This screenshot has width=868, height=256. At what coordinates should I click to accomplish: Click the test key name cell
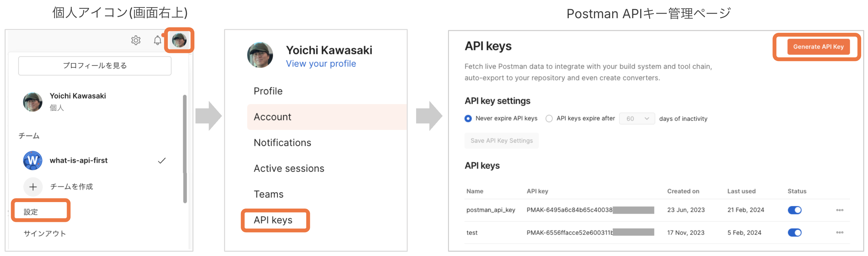point(472,232)
